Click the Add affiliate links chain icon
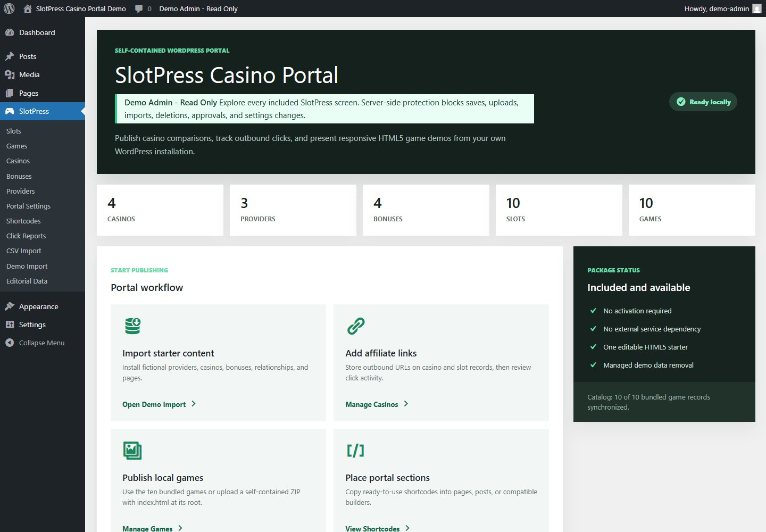 coord(356,326)
